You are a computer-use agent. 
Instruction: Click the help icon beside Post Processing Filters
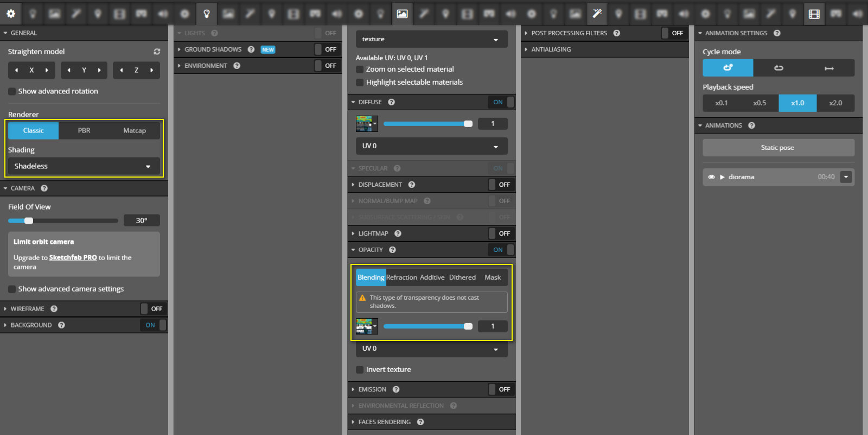click(617, 33)
